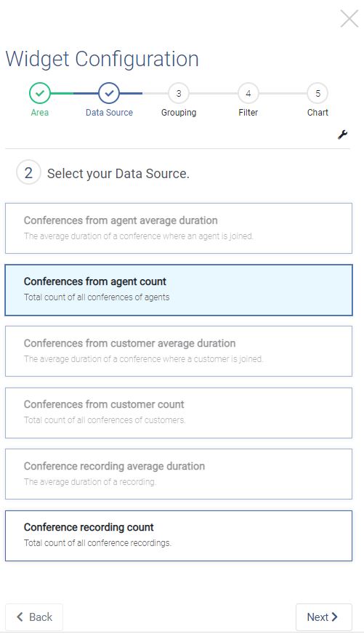The image size is (364, 634).
Task: Select Conferences from customer average duration
Action: [179, 351]
